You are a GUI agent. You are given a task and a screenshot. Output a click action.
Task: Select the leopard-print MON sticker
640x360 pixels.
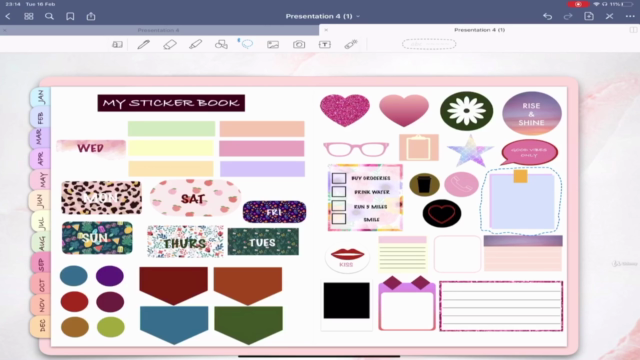pos(101,198)
